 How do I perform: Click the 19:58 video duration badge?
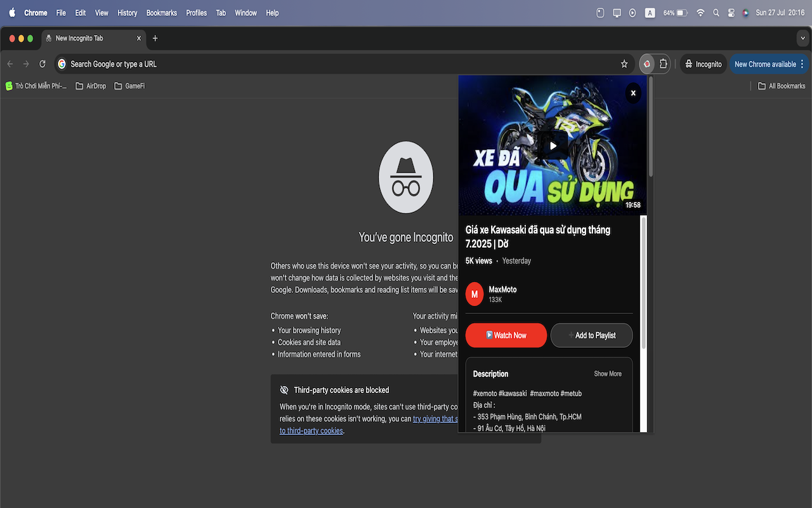point(633,205)
